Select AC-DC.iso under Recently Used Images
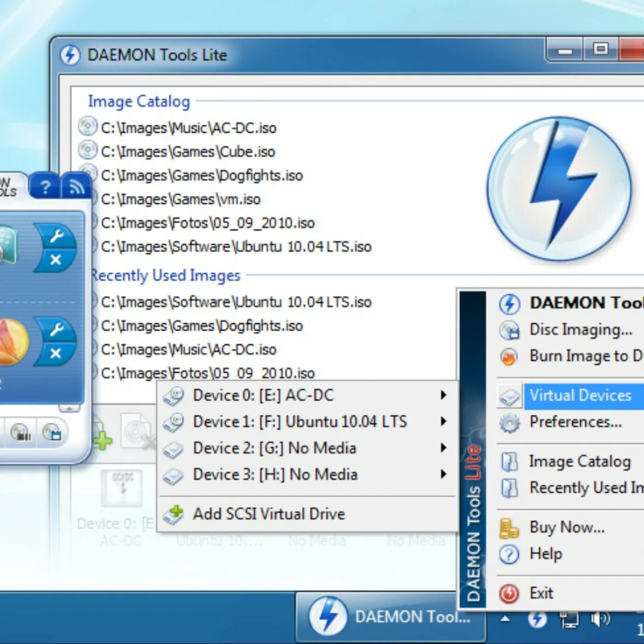The width and height of the screenshot is (644, 644). click(x=189, y=350)
